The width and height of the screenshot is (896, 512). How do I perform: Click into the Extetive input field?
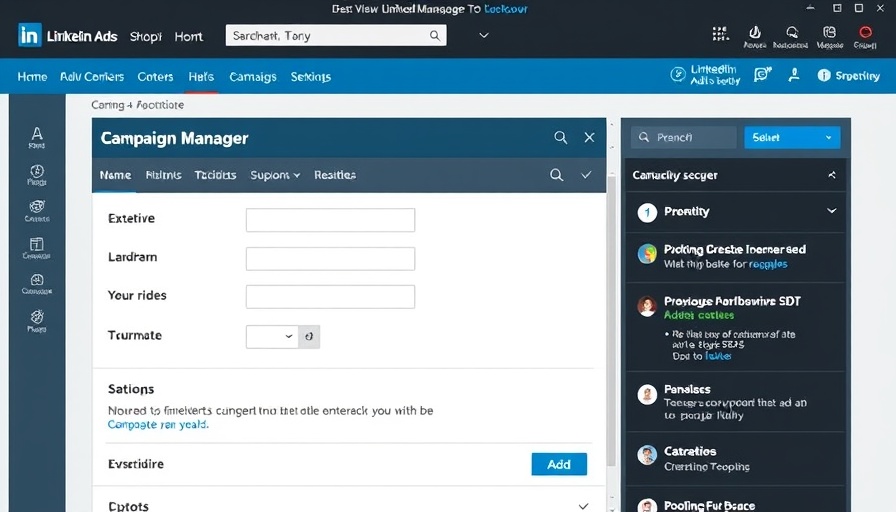tap(330, 220)
